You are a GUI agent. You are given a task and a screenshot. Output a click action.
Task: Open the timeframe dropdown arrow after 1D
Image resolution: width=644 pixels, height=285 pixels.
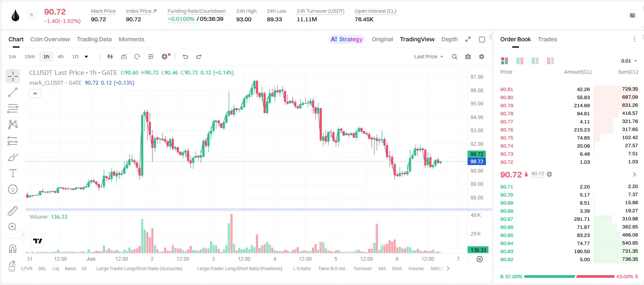[x=86, y=57]
